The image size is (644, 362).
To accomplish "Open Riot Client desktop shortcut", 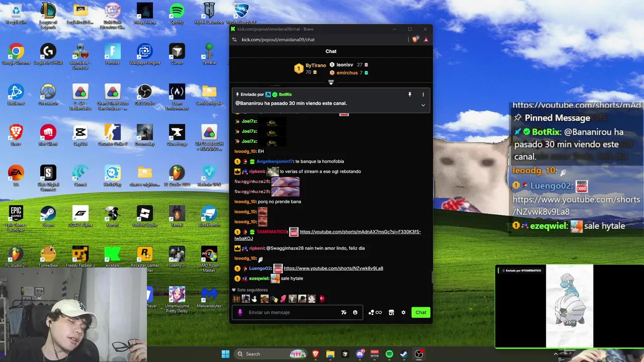I will point(48,135).
